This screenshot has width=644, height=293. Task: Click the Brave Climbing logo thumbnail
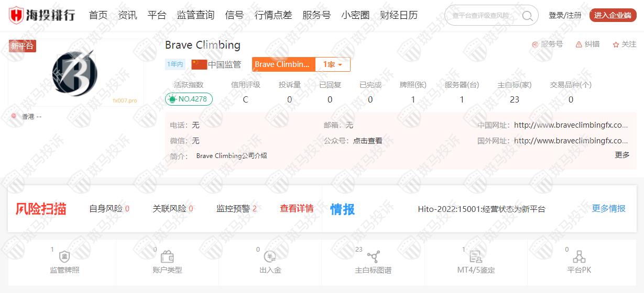click(75, 73)
